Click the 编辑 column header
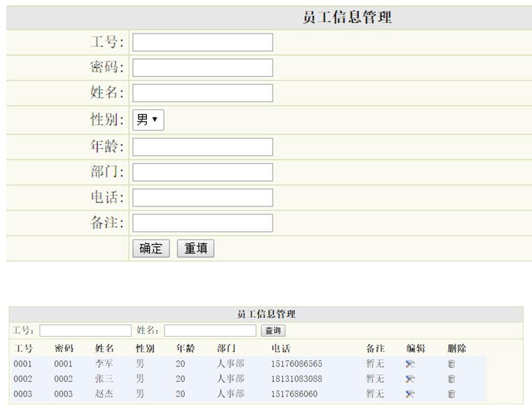The width and height of the screenshot is (532, 409). 416,348
